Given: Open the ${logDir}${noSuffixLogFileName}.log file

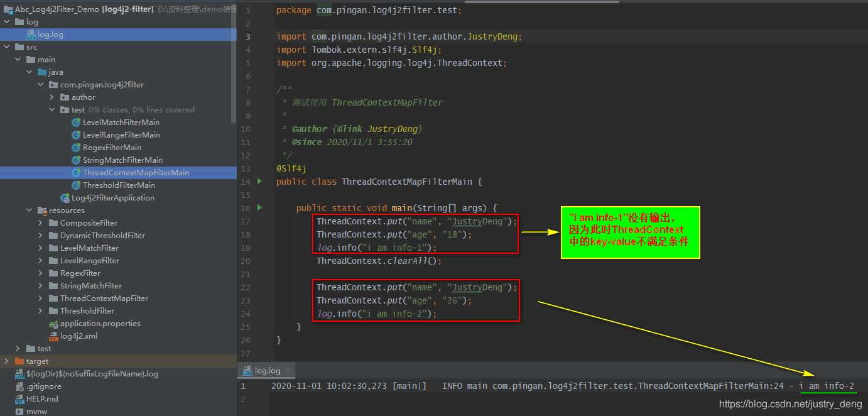Looking at the screenshot, I should point(92,374).
